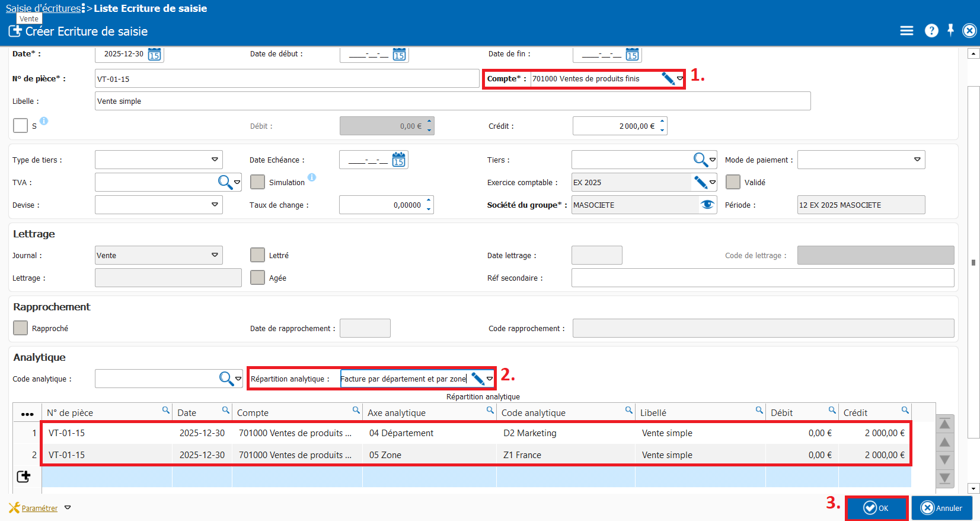Viewport: 980px width, 521px height.
Task: Click the eye icon next to Société du groupe
Action: 707,205
